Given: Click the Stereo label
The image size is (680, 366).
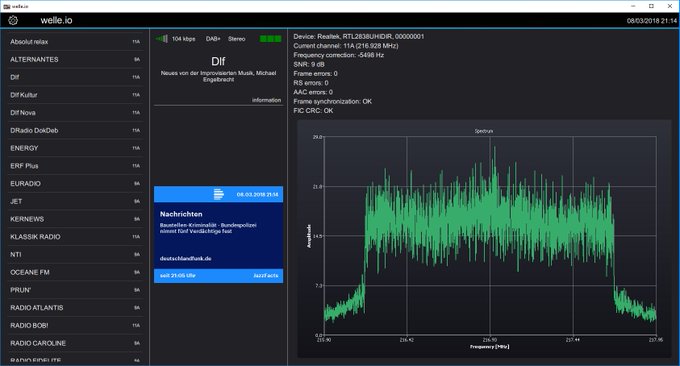Looking at the screenshot, I should [237, 39].
